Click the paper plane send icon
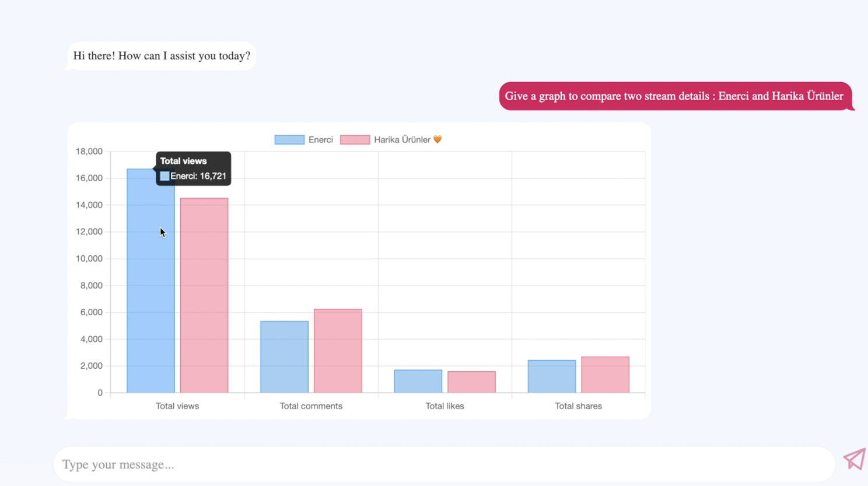The height and width of the screenshot is (486, 868). pyautogui.click(x=853, y=459)
